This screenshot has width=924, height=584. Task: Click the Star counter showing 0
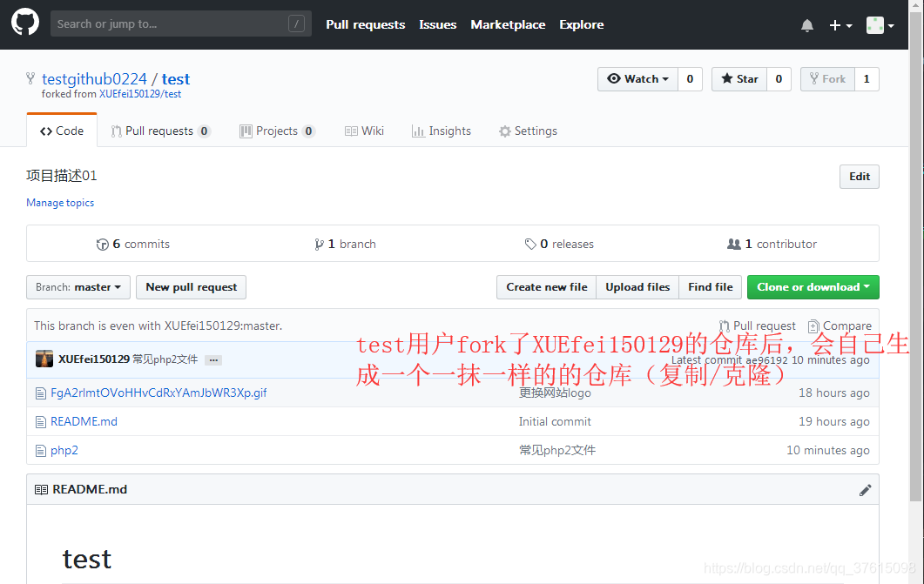(x=778, y=78)
